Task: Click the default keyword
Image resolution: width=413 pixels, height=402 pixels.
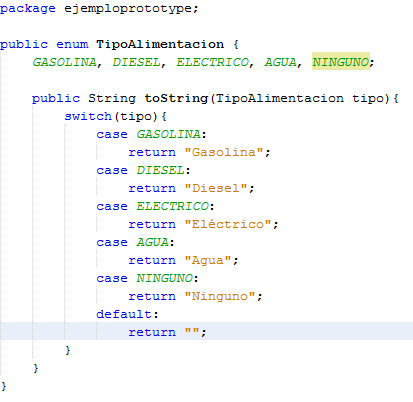Action: (x=124, y=314)
